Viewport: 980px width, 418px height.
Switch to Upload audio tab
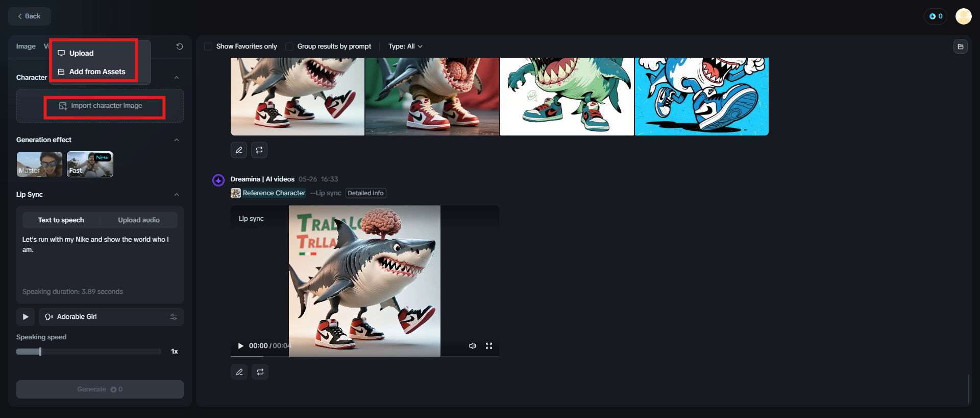(x=139, y=220)
